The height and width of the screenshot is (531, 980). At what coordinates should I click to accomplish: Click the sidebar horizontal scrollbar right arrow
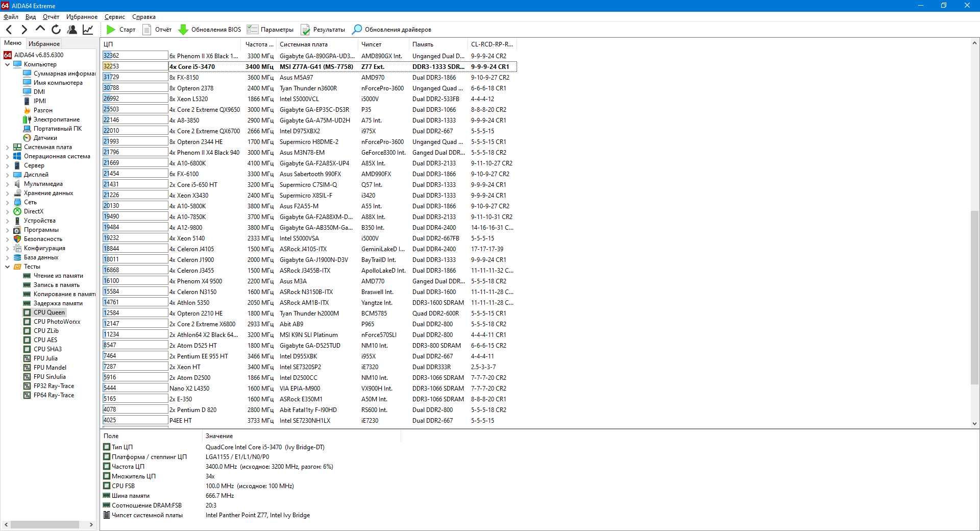[x=91, y=524]
